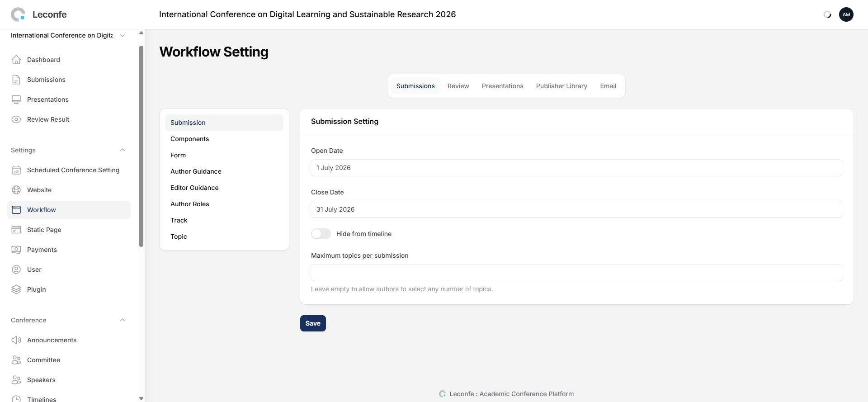Collapse the Conference sidebar section
Viewport: 868px width, 402px height.
click(122, 320)
